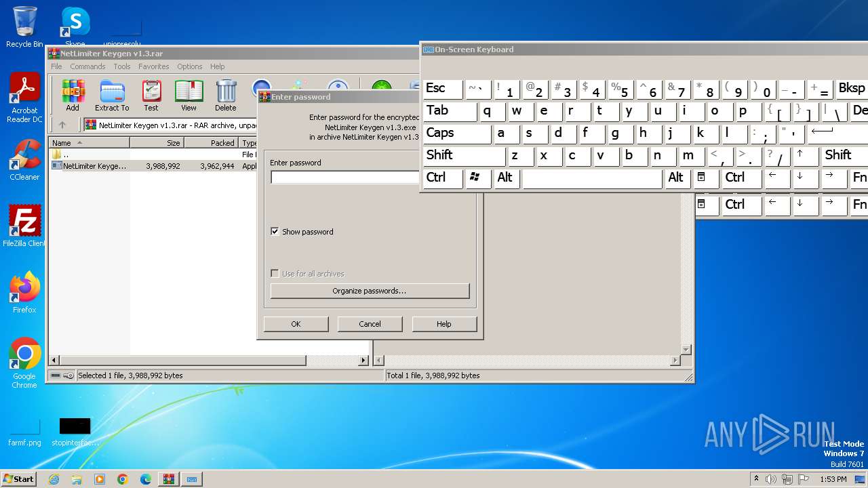The image size is (868, 488).
Task: Open Internet Explorer from taskbar
Action: 54,479
